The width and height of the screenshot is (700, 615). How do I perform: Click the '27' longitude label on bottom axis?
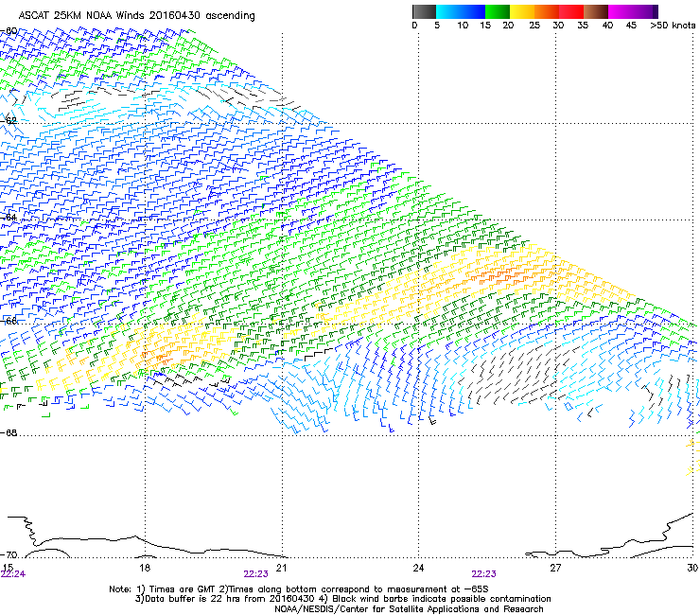[x=555, y=568]
